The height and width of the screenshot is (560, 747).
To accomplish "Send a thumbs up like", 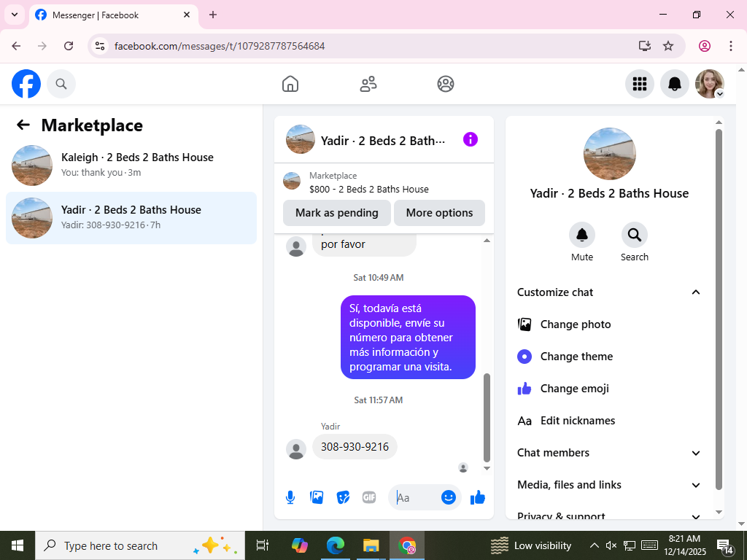I will [477, 497].
